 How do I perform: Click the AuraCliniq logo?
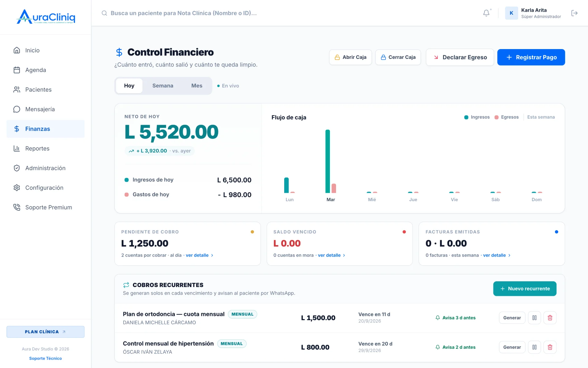[46, 17]
